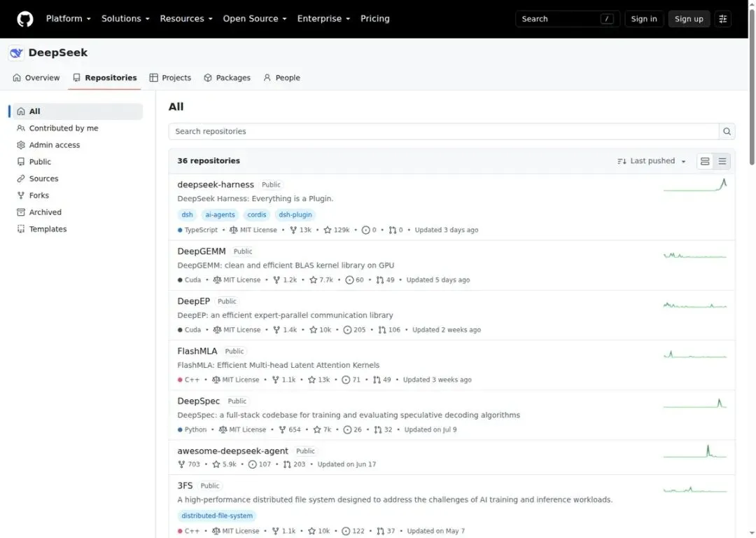Screen dimensions: 756x538
Task: Click the 5.9k stars on awesome-deepseek-agent
Action: pos(224,464)
